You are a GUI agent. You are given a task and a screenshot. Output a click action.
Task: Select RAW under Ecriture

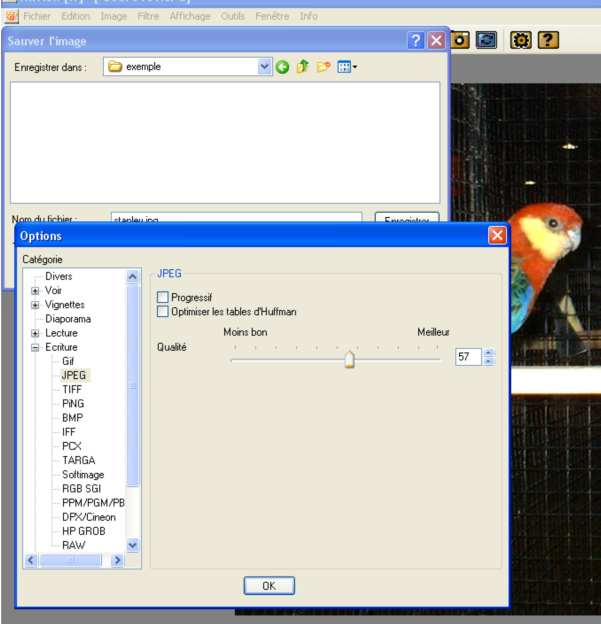74,545
